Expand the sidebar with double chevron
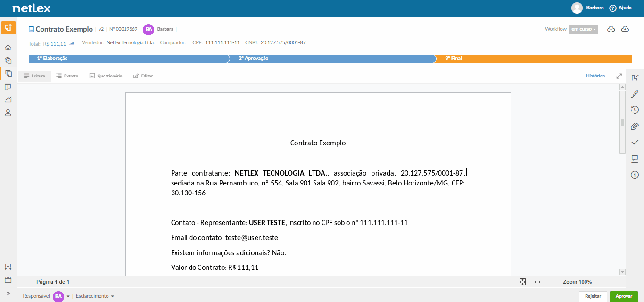644x302 pixels. [8, 293]
